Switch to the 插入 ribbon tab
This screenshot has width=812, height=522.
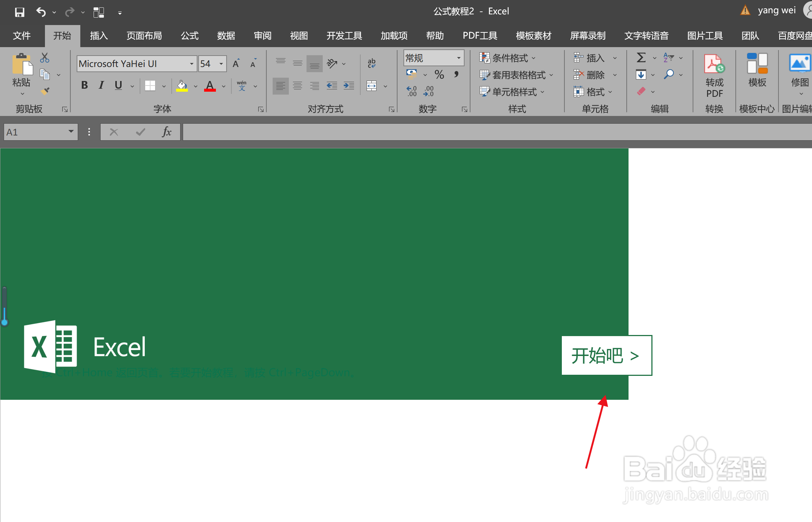pyautogui.click(x=99, y=36)
